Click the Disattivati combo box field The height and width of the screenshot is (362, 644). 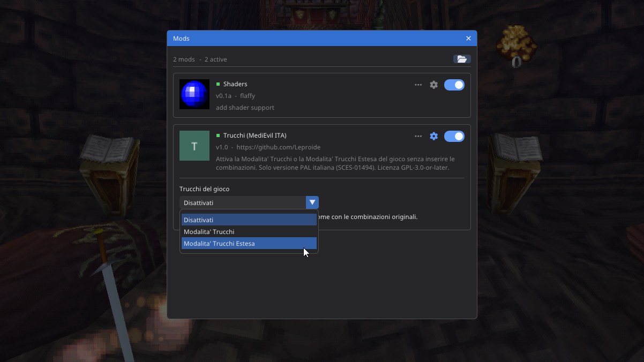click(249, 202)
